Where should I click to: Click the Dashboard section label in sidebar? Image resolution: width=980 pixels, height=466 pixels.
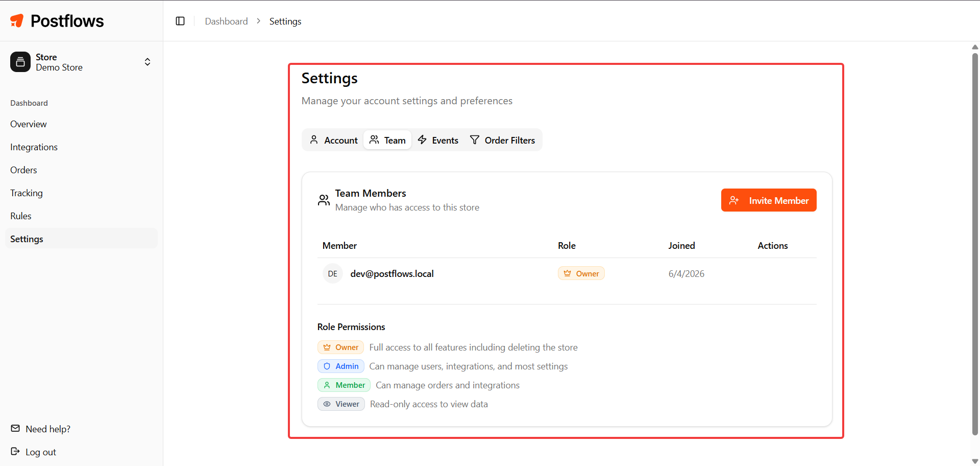(29, 103)
